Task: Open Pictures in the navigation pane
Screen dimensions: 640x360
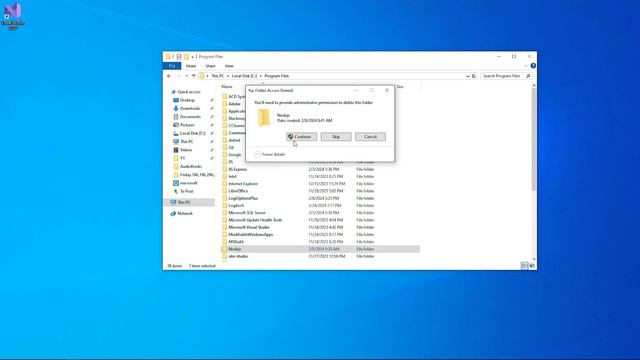Action: [187, 125]
